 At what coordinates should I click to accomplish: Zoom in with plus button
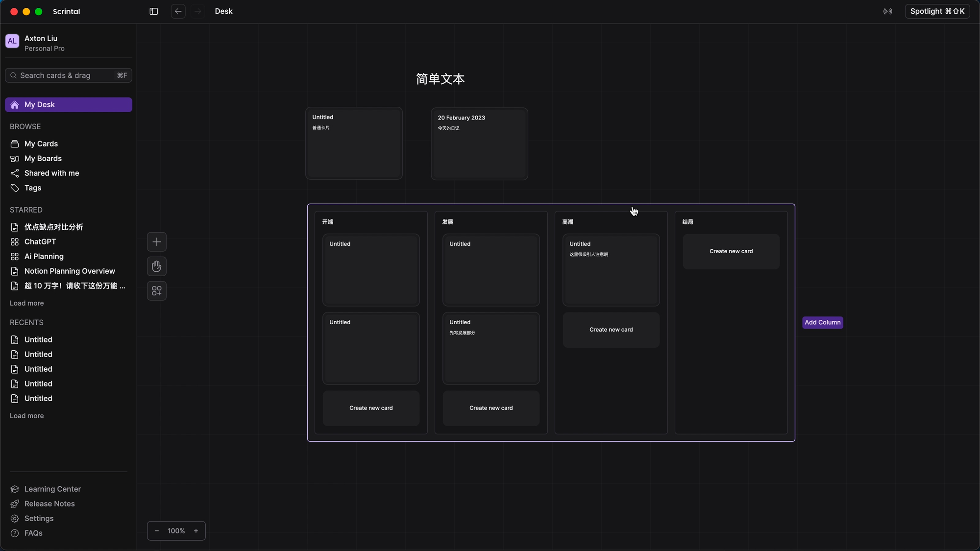tap(196, 531)
